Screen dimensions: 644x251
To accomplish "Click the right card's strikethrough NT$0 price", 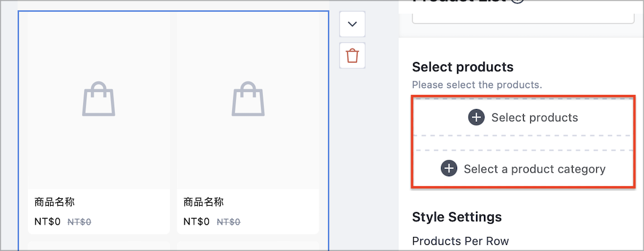I will [x=229, y=222].
